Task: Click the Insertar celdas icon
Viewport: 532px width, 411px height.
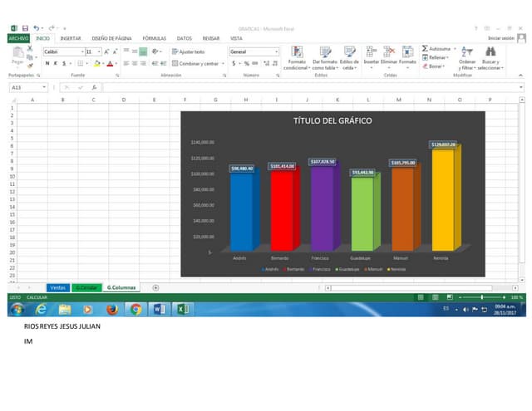Action: [371, 52]
